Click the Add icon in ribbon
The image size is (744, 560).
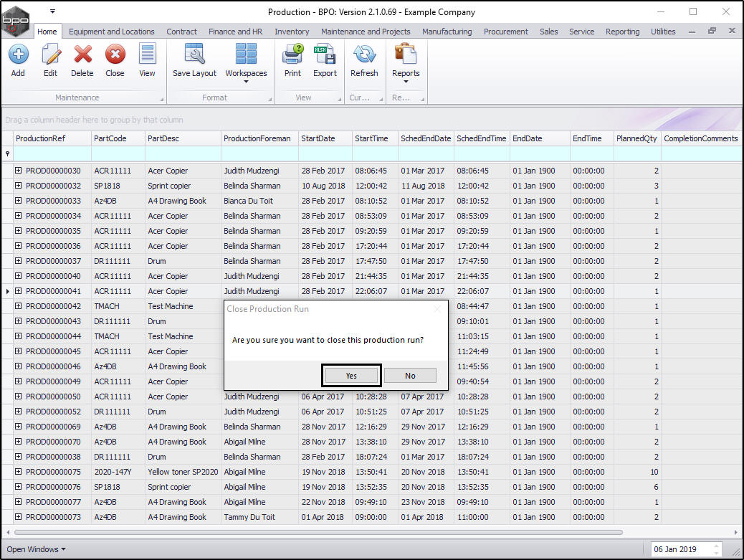18,60
